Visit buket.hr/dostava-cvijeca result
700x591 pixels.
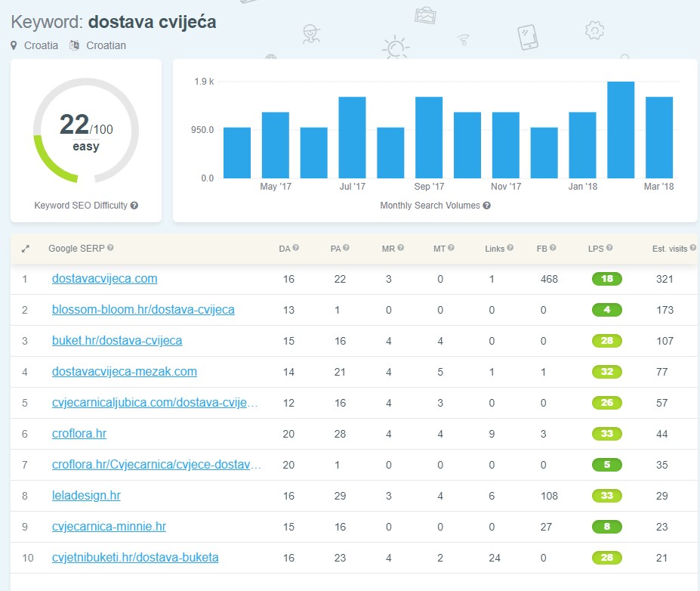(117, 340)
